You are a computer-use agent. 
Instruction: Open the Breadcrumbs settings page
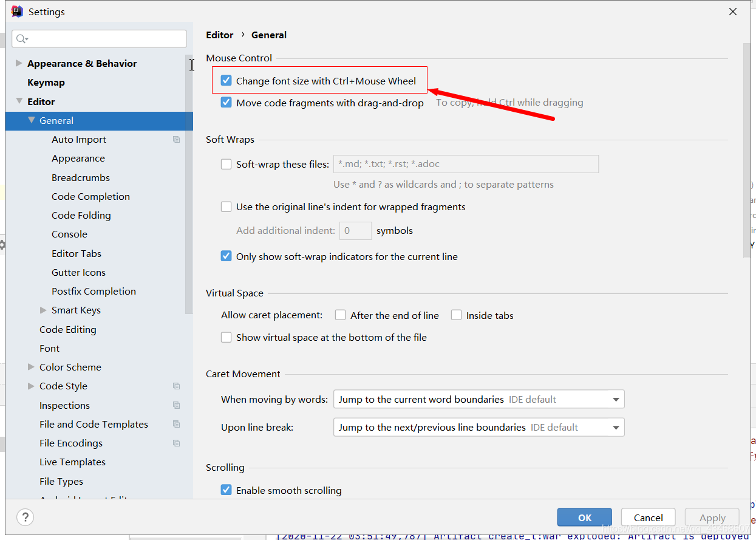81,177
